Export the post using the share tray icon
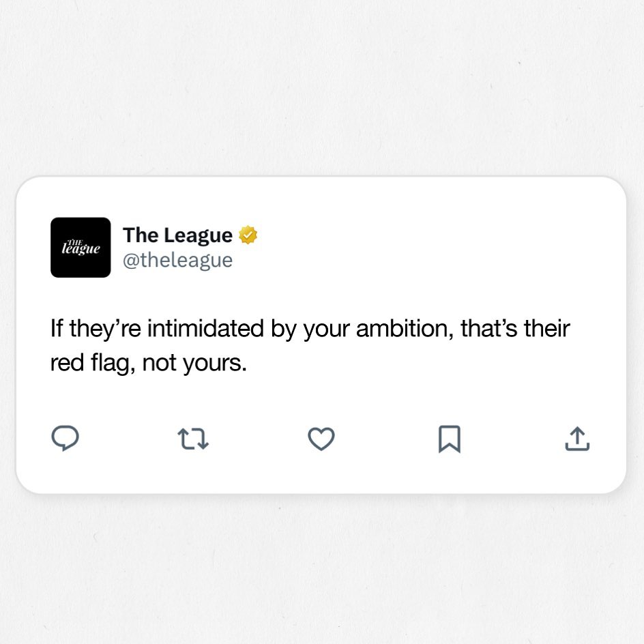The image size is (644, 644). tap(577, 439)
